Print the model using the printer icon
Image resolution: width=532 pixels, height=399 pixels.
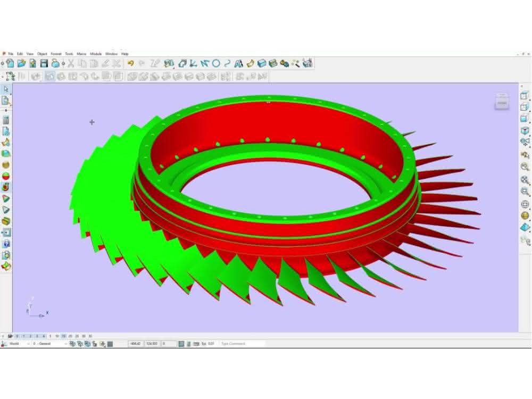tap(55, 63)
